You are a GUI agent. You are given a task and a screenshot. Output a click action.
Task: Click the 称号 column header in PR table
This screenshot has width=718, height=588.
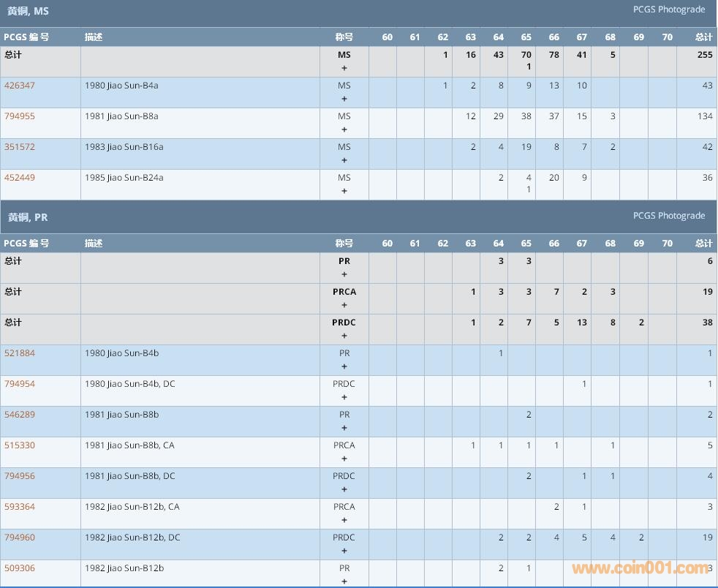pyautogui.click(x=344, y=244)
